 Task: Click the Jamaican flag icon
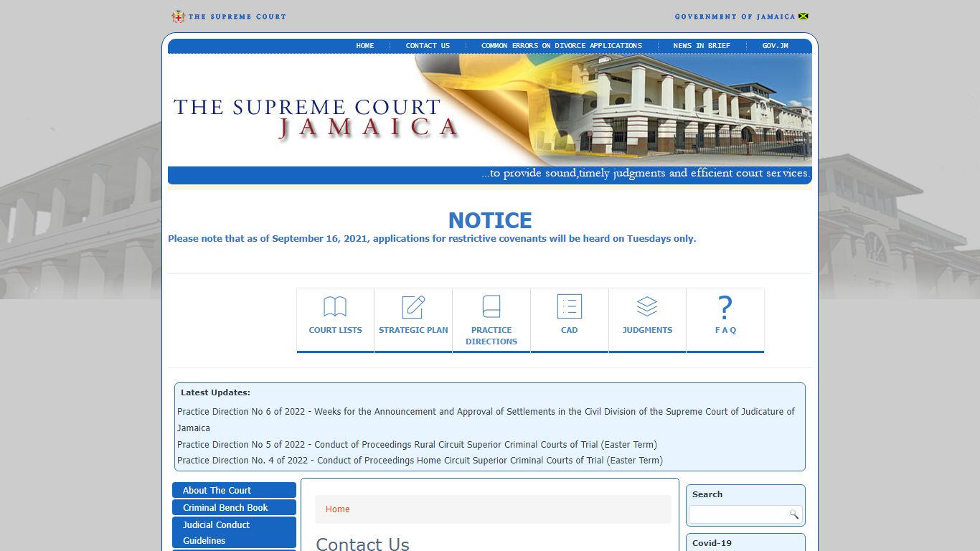pos(804,17)
